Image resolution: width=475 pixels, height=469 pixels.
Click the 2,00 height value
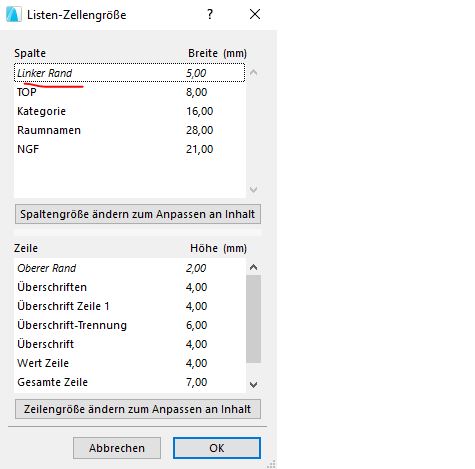tap(196, 268)
